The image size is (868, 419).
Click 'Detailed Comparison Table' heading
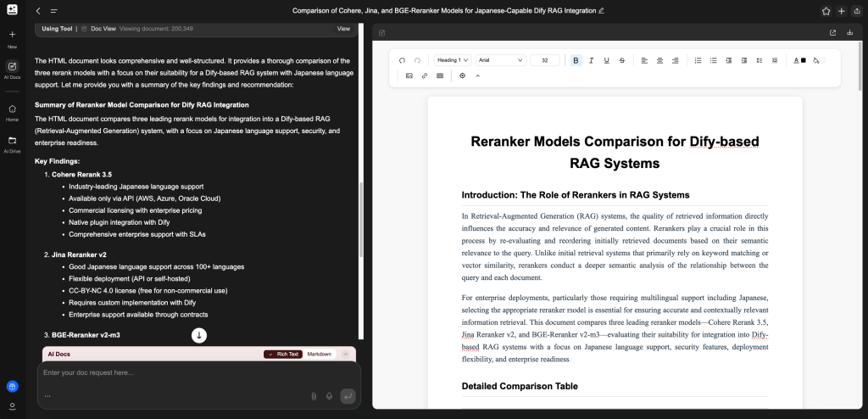pos(520,386)
